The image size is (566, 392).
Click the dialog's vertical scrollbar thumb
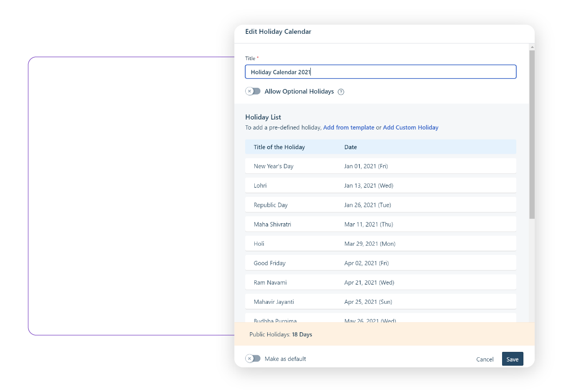(531, 134)
